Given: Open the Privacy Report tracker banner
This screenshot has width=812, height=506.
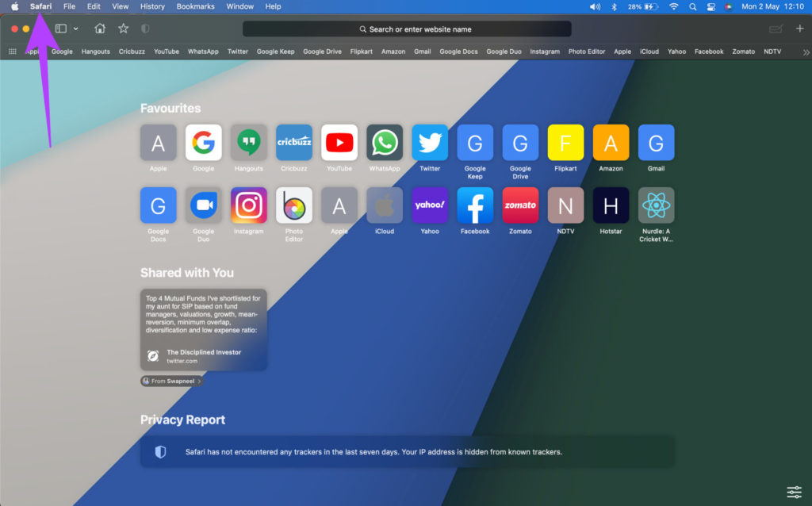Looking at the screenshot, I should 407,451.
